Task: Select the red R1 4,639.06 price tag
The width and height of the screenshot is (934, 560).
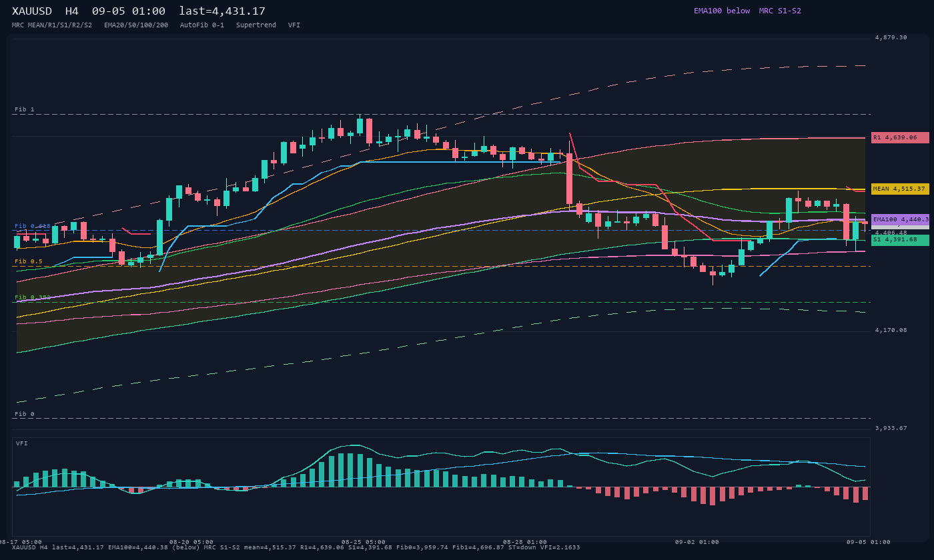Action: [x=900, y=138]
